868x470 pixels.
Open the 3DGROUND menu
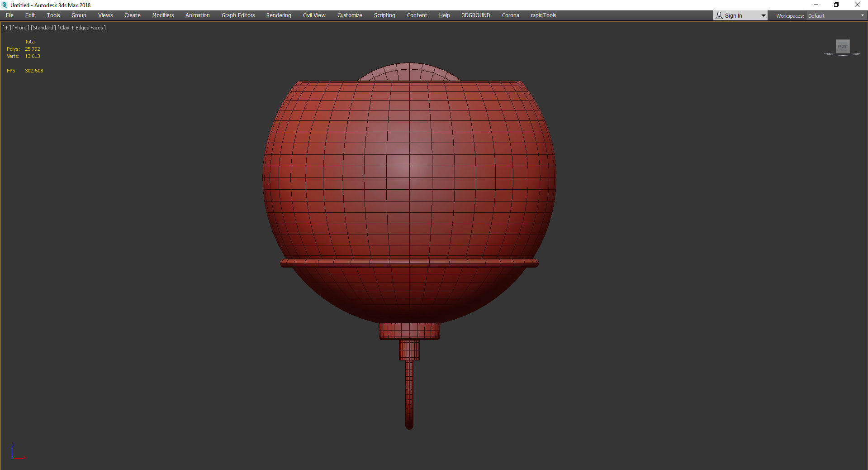476,15
